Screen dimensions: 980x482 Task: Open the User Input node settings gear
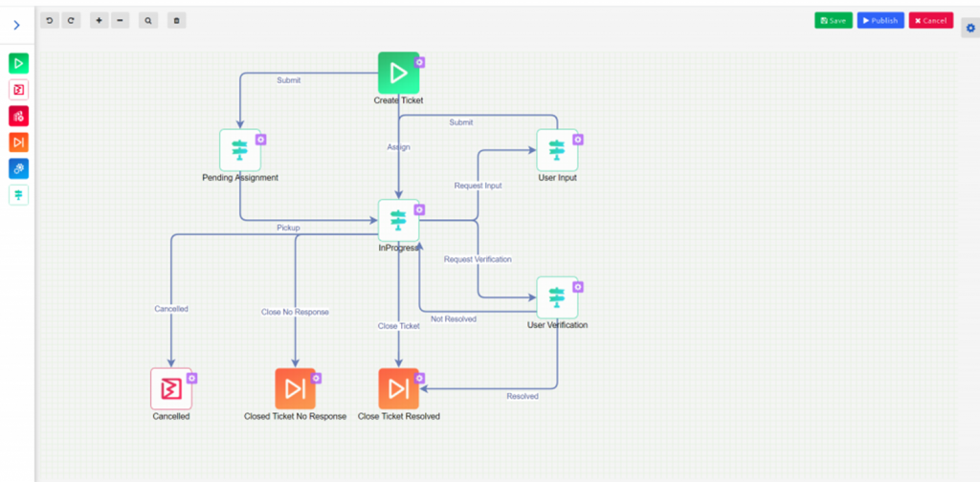coord(578,140)
